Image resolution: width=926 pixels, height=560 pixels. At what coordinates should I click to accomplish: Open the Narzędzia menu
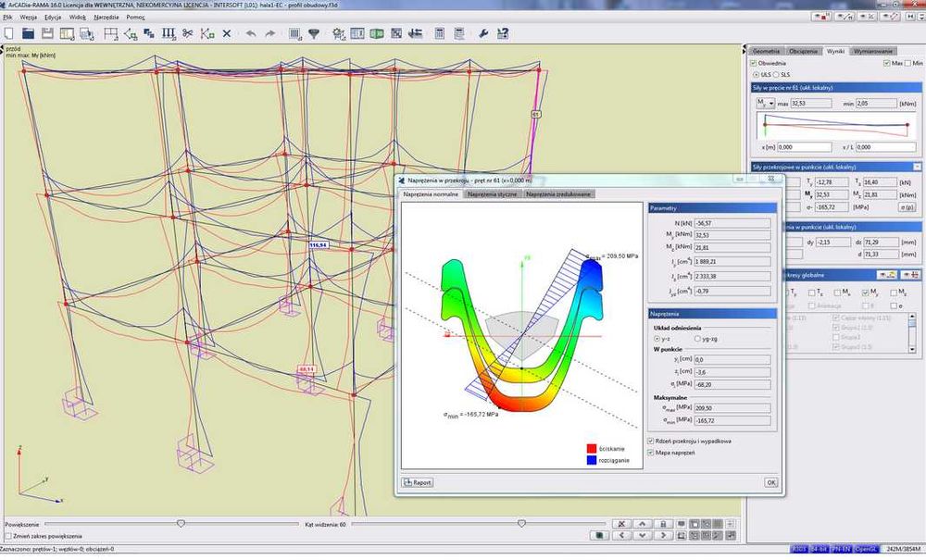[106, 17]
